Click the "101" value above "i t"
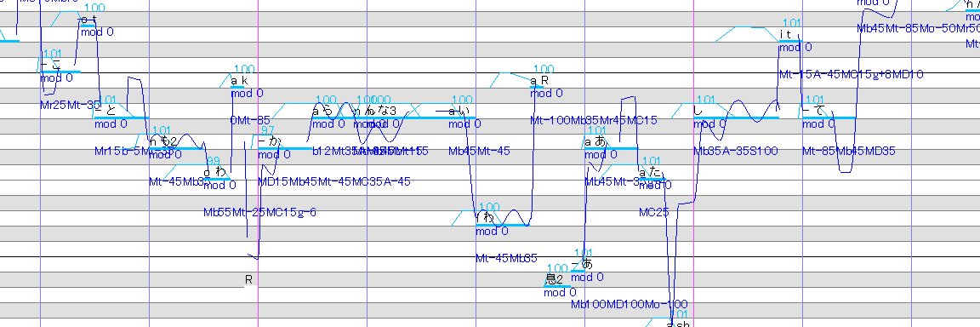 point(791,23)
